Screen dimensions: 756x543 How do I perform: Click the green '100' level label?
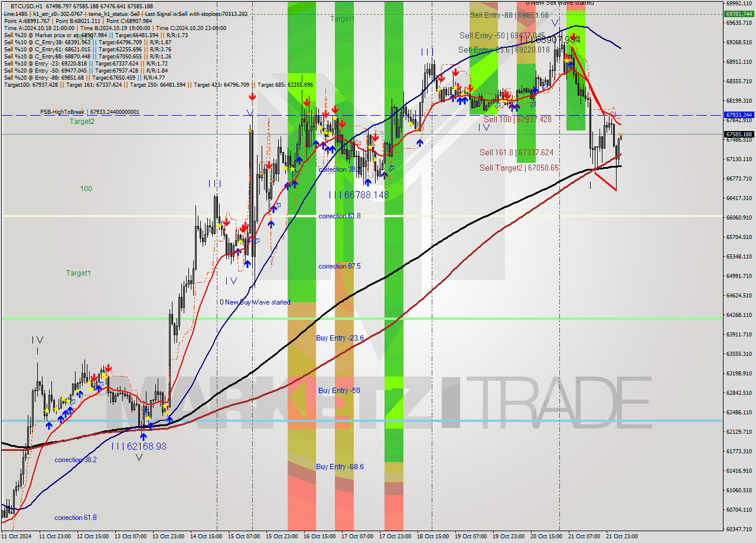click(x=86, y=189)
